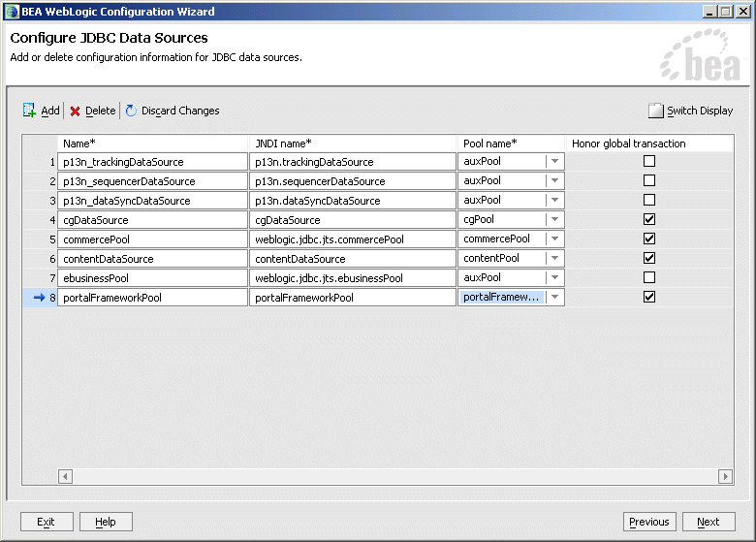This screenshot has height=542, width=756.
Task: Go to the Previous wizard page
Action: pos(649,522)
